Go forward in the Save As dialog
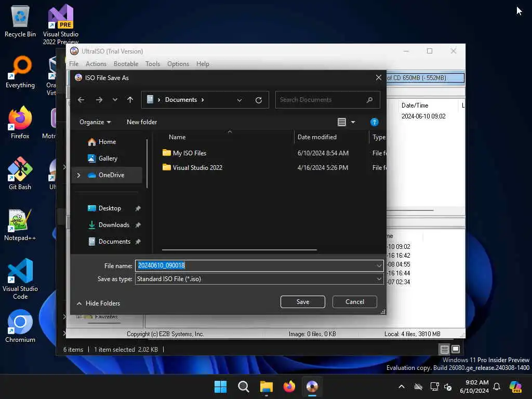Image resolution: width=532 pixels, height=399 pixels. click(99, 100)
